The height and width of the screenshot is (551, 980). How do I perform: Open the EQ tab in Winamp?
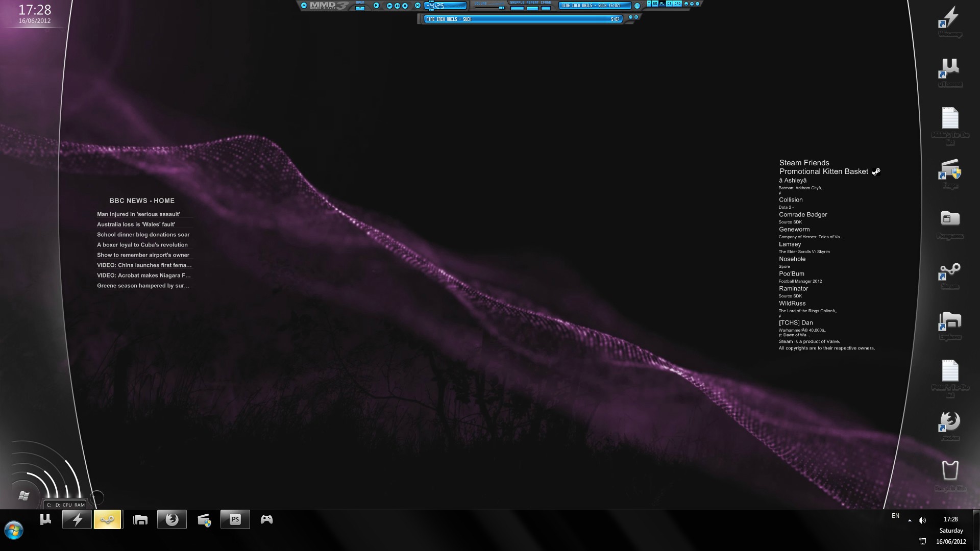pyautogui.click(x=655, y=4)
